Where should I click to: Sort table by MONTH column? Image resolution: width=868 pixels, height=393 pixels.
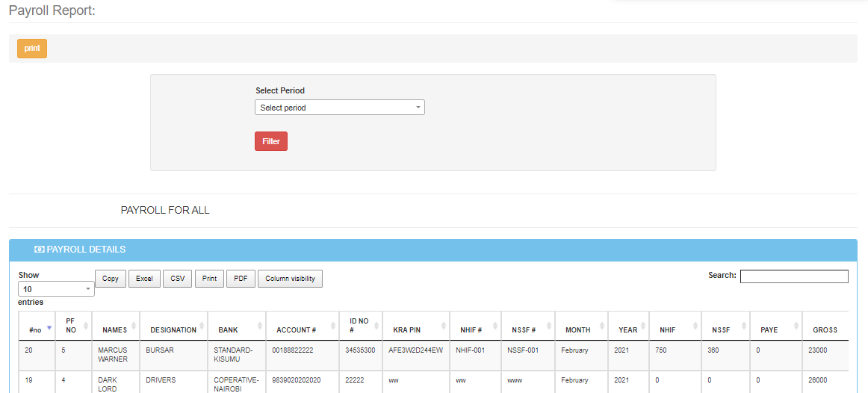pos(577,329)
